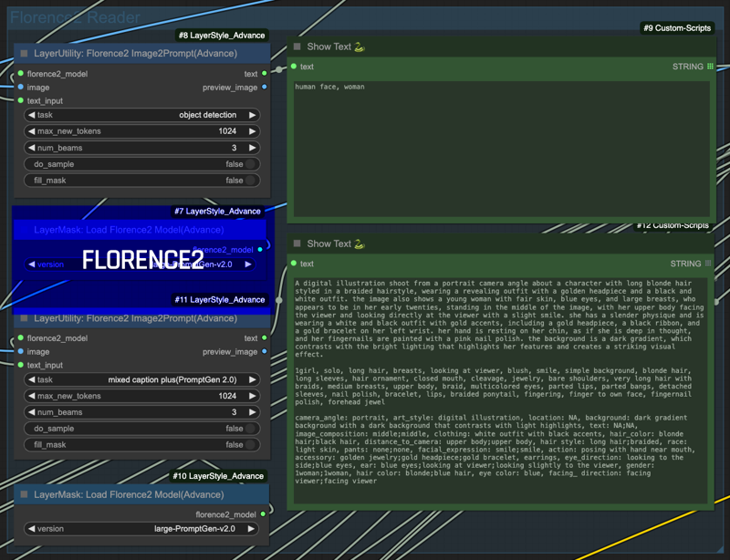Click the preview_image output port on the mixed caption node
730x560 pixels.
(x=265, y=351)
